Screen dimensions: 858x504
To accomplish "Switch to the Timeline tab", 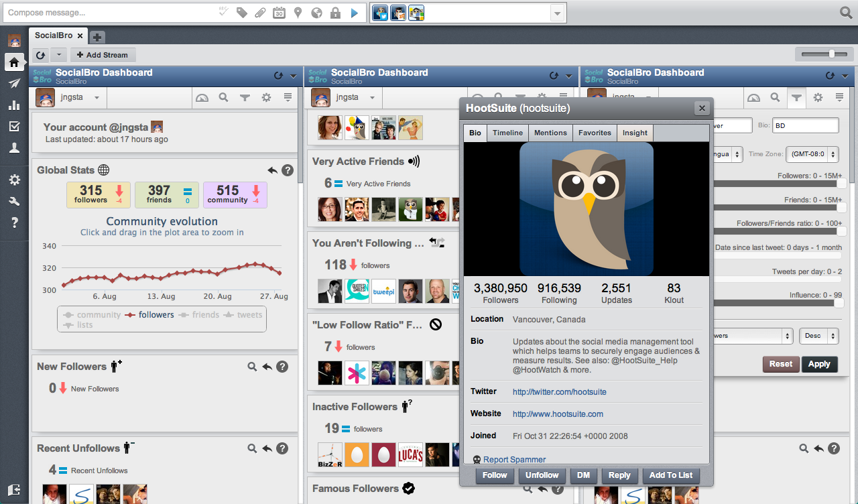I will pyautogui.click(x=507, y=133).
